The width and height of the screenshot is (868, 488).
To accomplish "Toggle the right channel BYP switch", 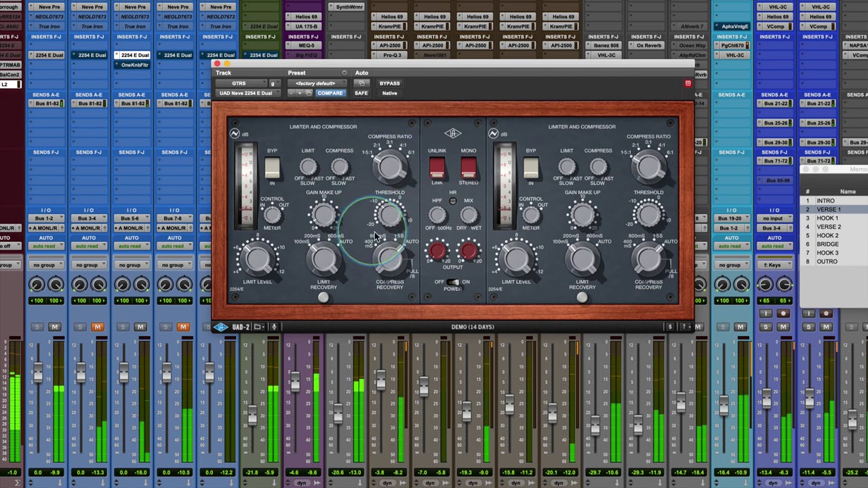I will [531, 167].
